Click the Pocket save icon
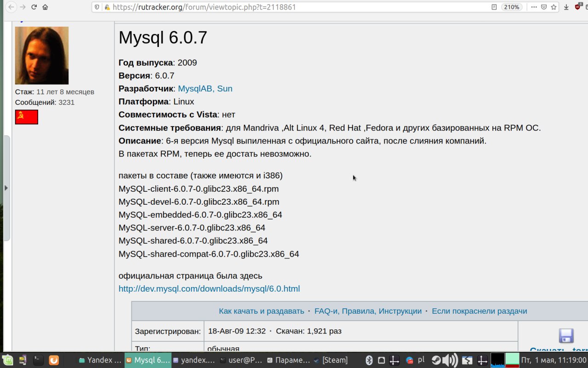The width and height of the screenshot is (588, 368). pyautogui.click(x=544, y=7)
